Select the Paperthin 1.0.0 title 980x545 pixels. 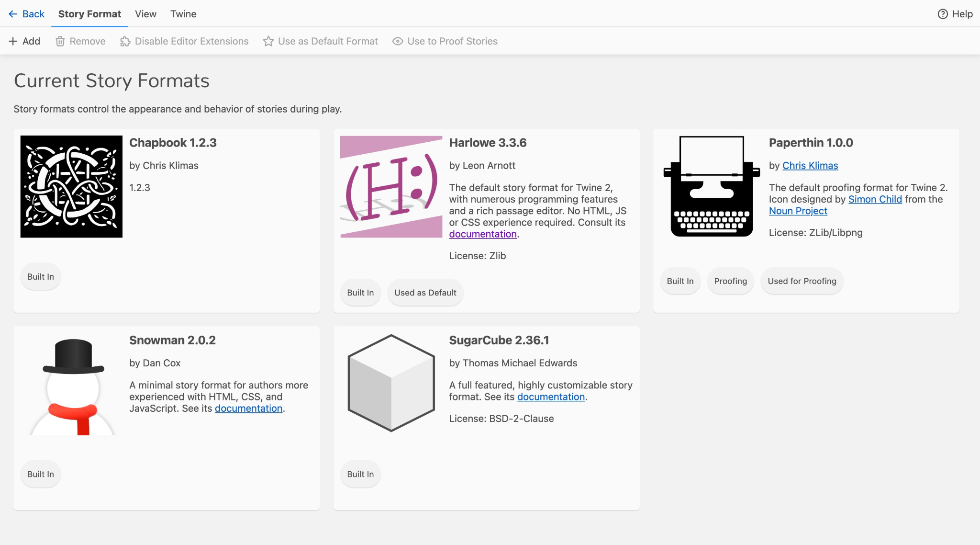(x=811, y=143)
